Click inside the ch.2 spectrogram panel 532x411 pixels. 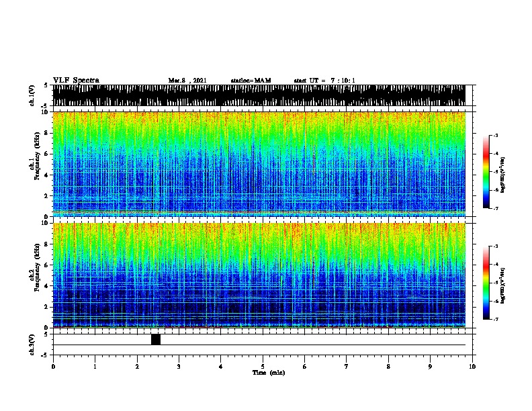(259, 275)
